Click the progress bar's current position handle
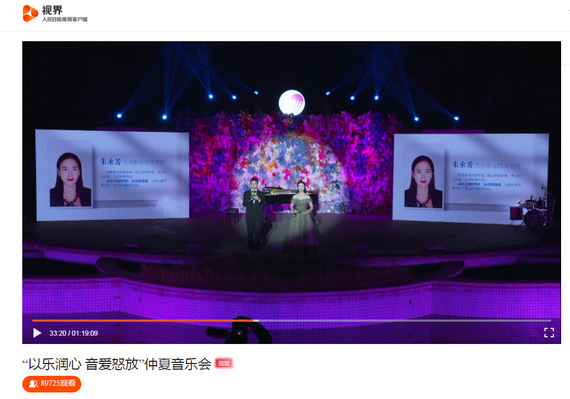Screen dimensions: 570x399 point(256,321)
